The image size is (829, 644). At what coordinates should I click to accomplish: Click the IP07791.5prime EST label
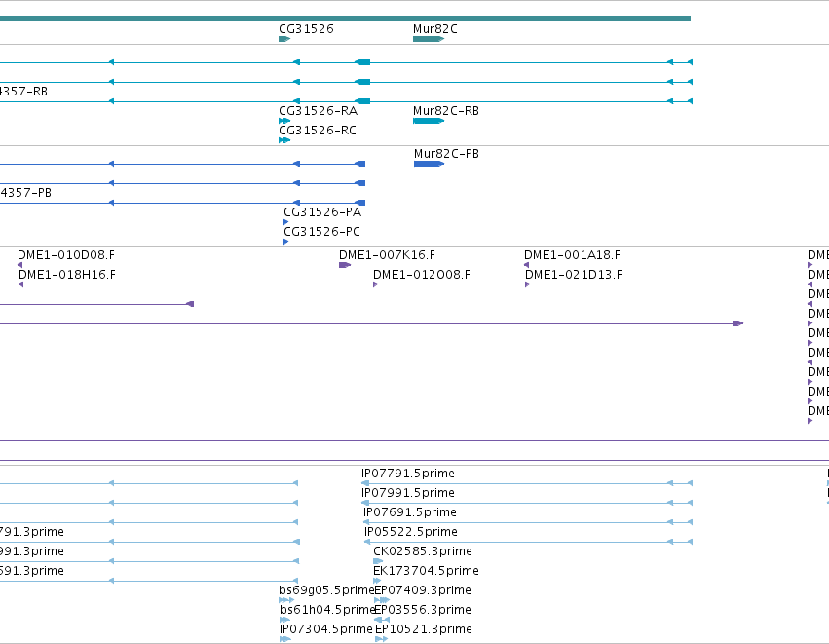click(407, 474)
